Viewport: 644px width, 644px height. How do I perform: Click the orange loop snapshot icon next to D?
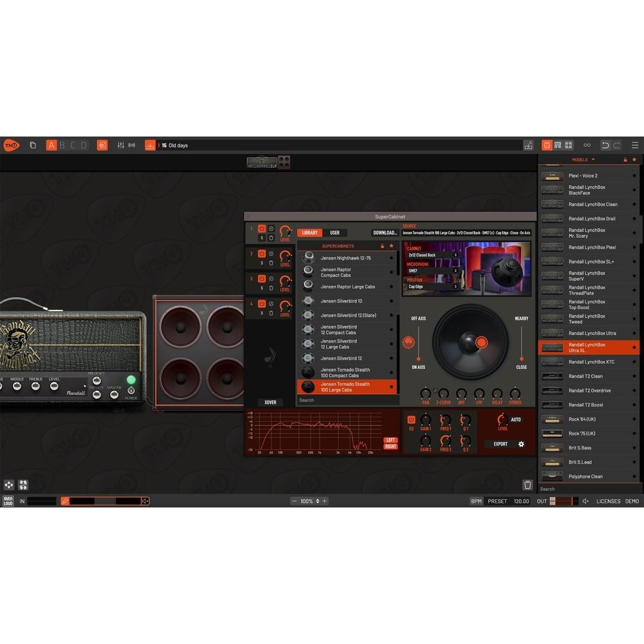pos(102,145)
